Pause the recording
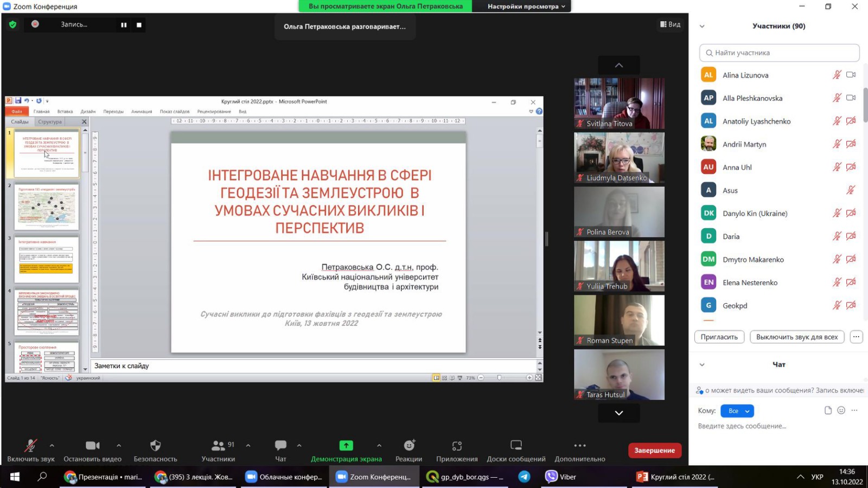This screenshot has width=868, height=488. click(x=124, y=25)
